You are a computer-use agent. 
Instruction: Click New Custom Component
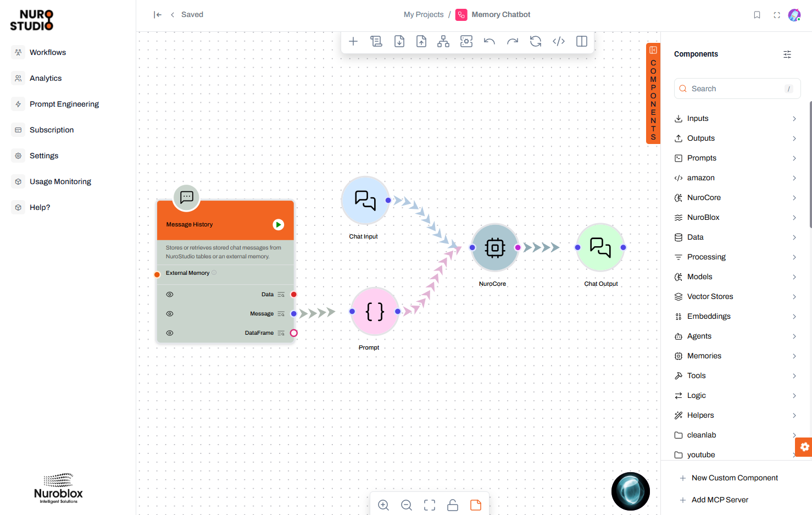[x=729, y=478]
